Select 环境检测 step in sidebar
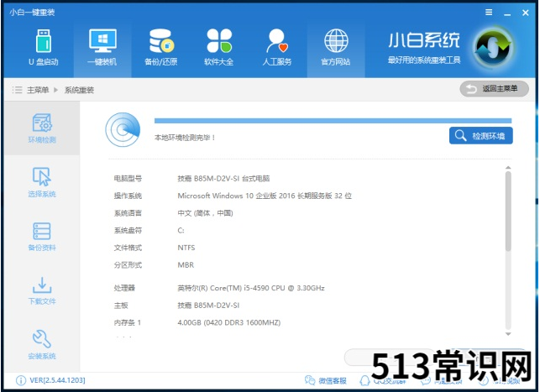This screenshot has height=392, width=540. coord(42,128)
